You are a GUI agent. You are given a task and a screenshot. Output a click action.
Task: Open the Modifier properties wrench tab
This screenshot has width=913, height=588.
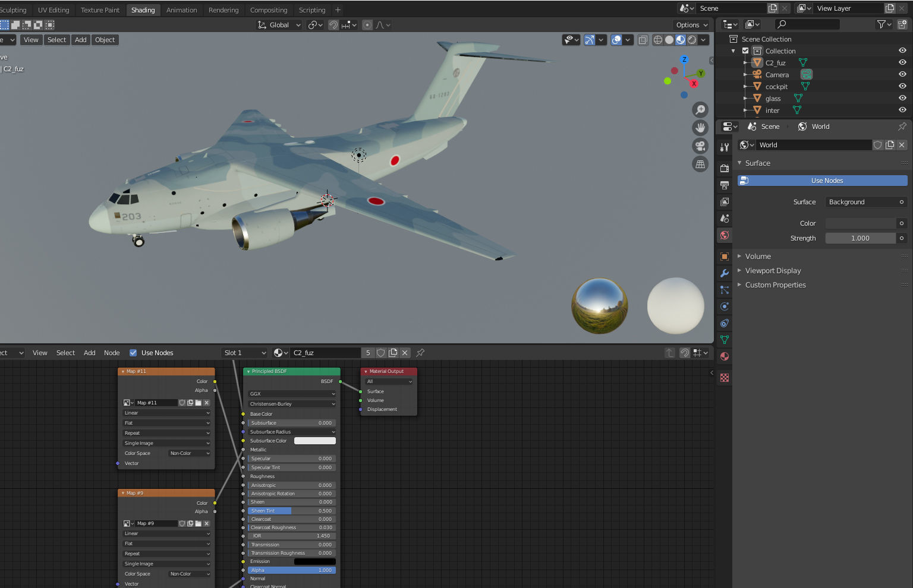click(724, 273)
